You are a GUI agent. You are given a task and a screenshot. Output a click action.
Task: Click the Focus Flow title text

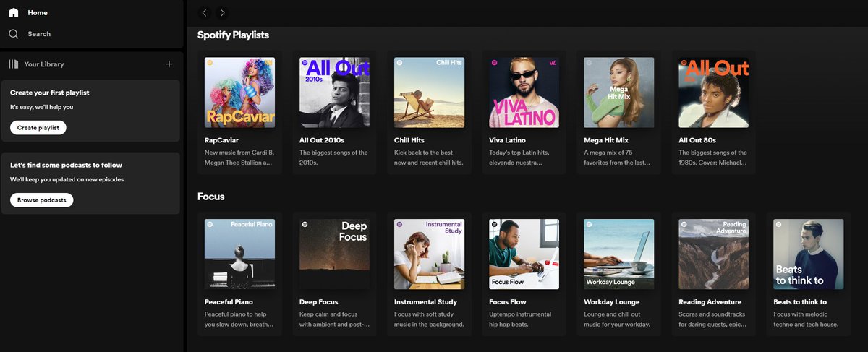508,302
